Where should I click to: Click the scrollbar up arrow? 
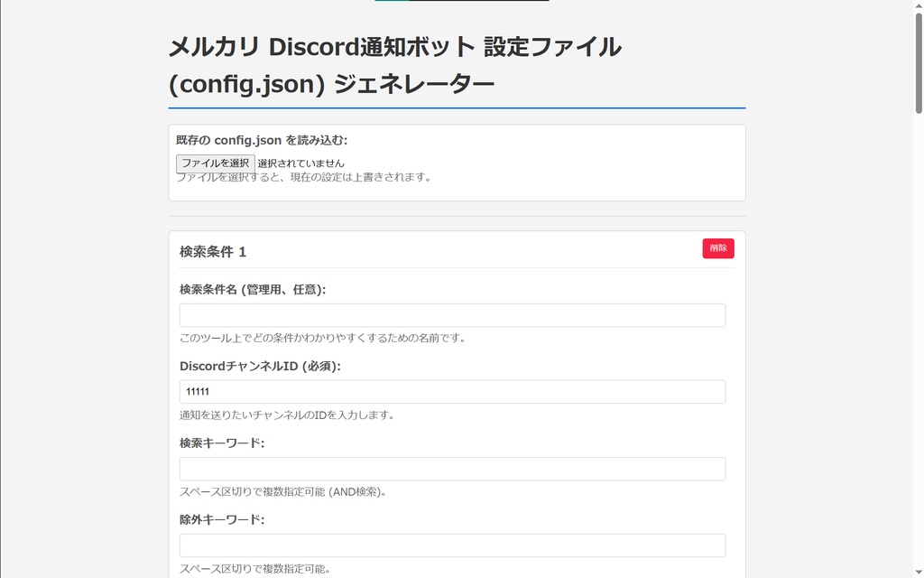point(917,5)
